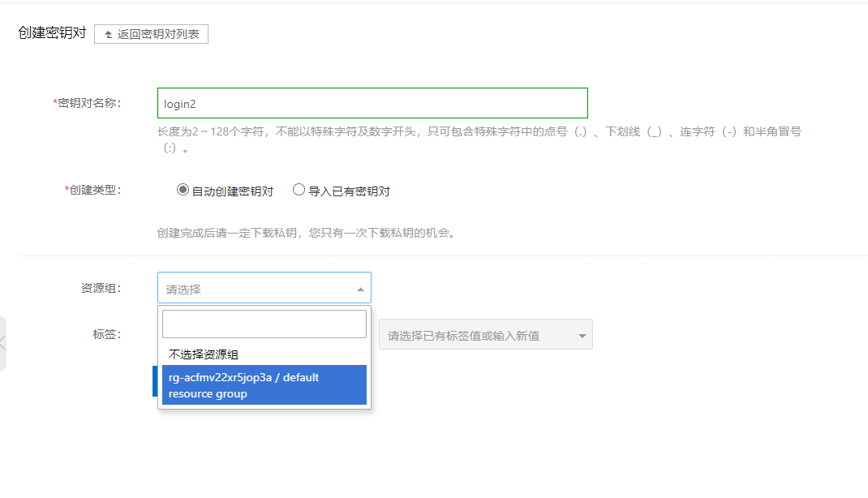868x498 pixels.
Task: Collapse the 资源组 dropdown showing 请选择
Action: (264, 288)
